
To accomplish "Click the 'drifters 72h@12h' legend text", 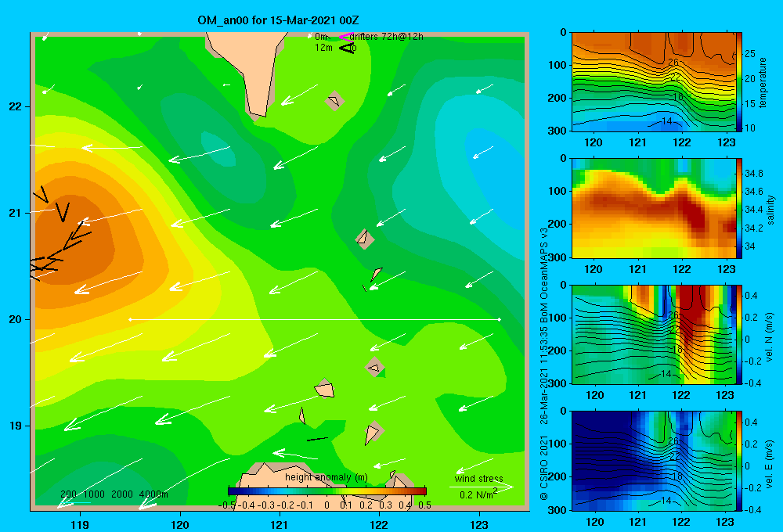I will [x=387, y=37].
